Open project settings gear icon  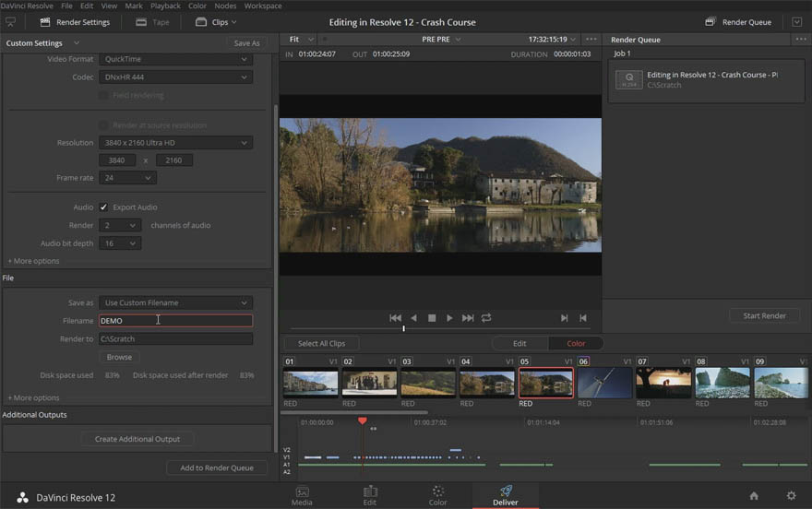(792, 496)
